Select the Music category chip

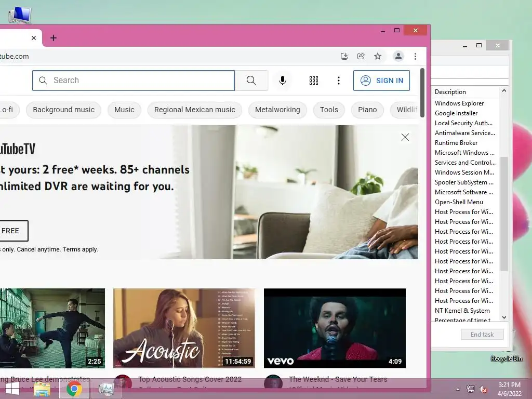[x=124, y=110]
